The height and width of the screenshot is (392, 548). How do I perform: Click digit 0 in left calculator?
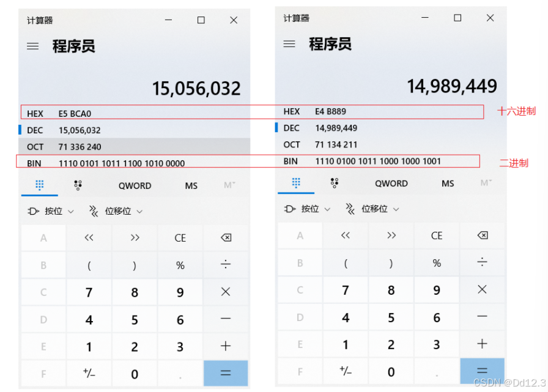click(x=135, y=374)
